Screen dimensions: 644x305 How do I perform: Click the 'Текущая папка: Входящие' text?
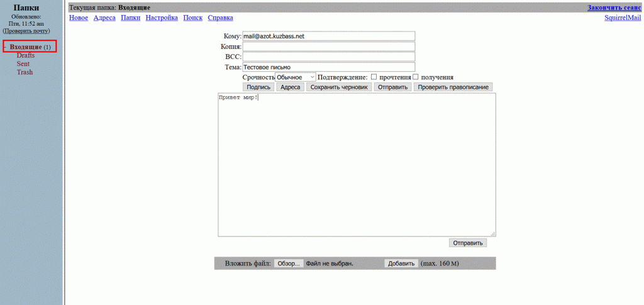[x=109, y=8]
